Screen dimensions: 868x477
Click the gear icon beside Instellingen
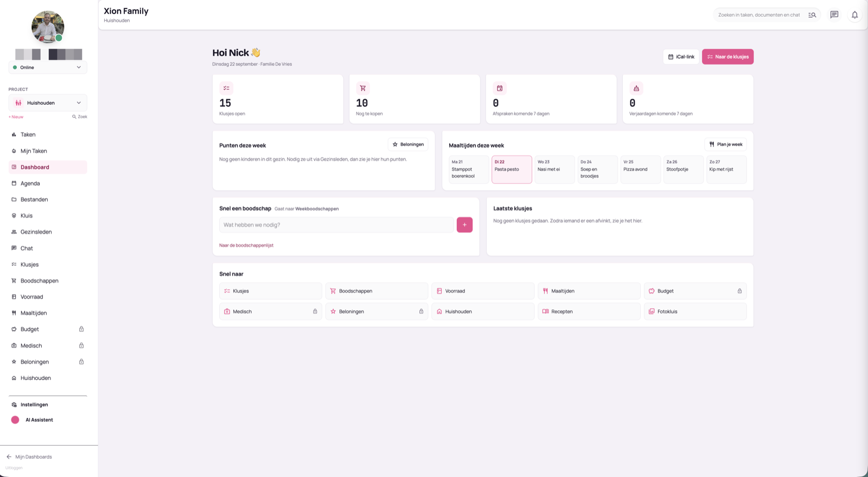14,404
